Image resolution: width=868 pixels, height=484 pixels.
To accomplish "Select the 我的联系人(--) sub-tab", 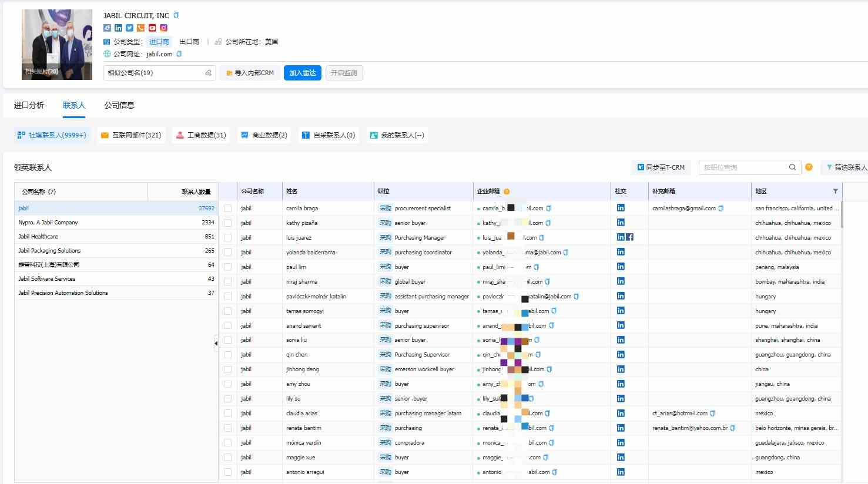I will point(397,135).
